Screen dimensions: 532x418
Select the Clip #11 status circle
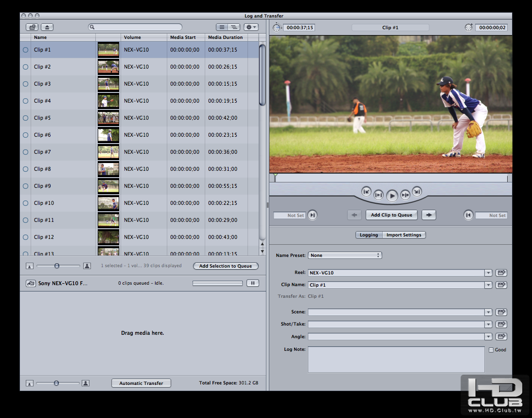click(25, 220)
